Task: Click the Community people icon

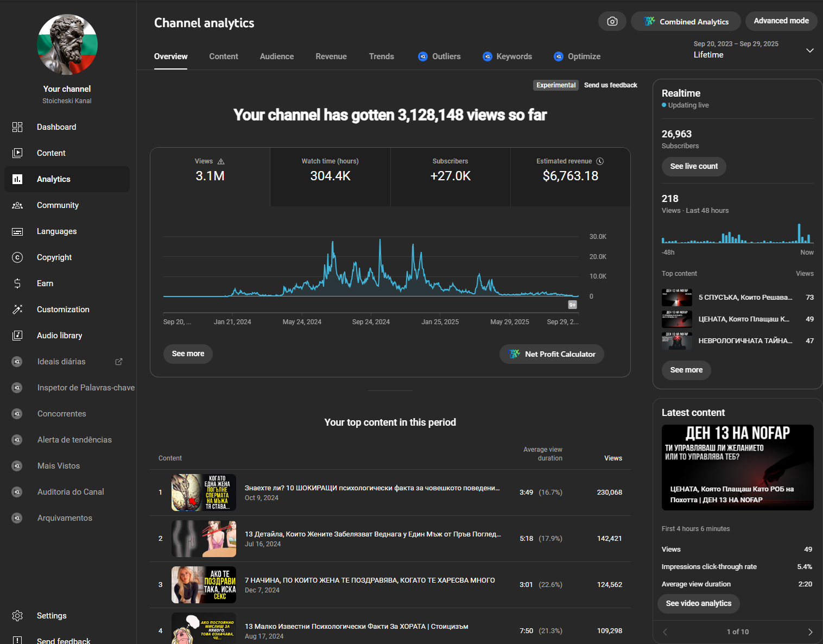Action: pyautogui.click(x=17, y=205)
